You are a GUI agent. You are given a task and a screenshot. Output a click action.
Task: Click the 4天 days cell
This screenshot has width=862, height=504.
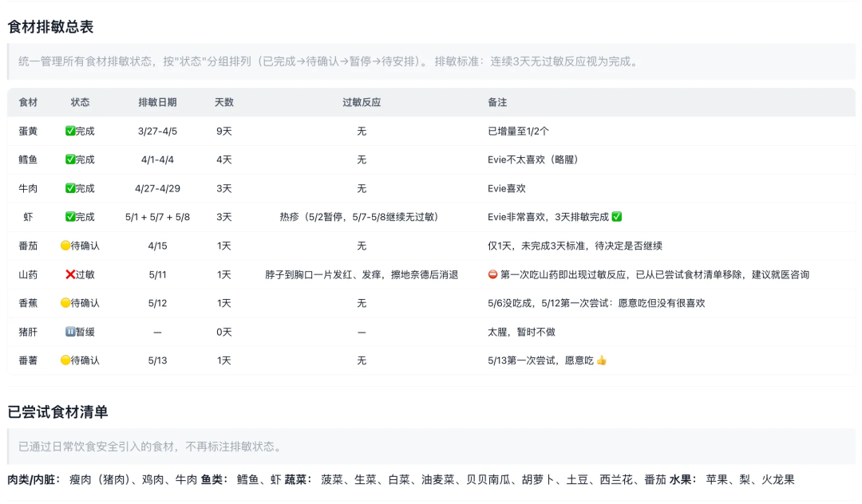click(223, 159)
